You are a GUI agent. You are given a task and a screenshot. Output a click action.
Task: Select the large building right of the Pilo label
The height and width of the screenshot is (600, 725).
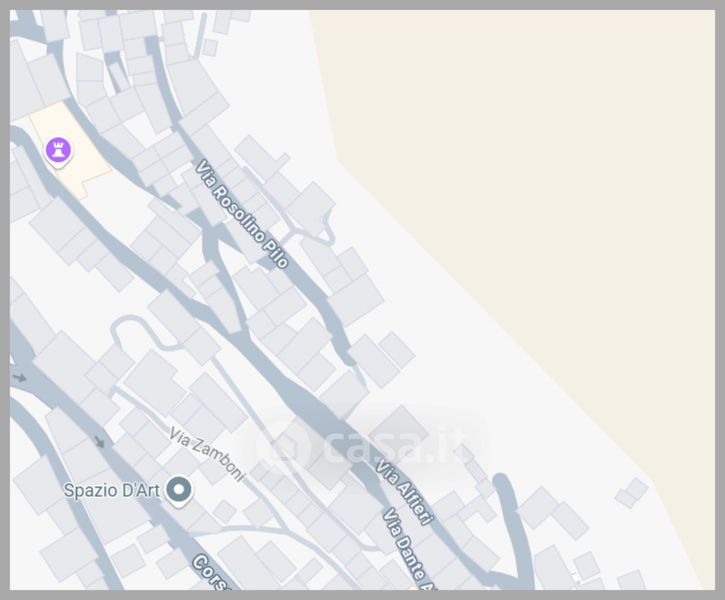(x=357, y=300)
